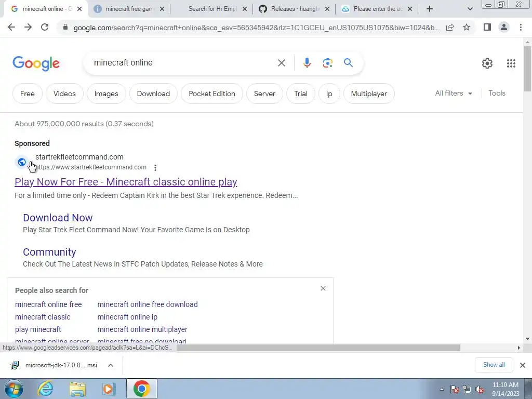Click the Chrome taskbar icon
Image resolution: width=532 pixels, height=399 pixels.
pyautogui.click(x=141, y=389)
